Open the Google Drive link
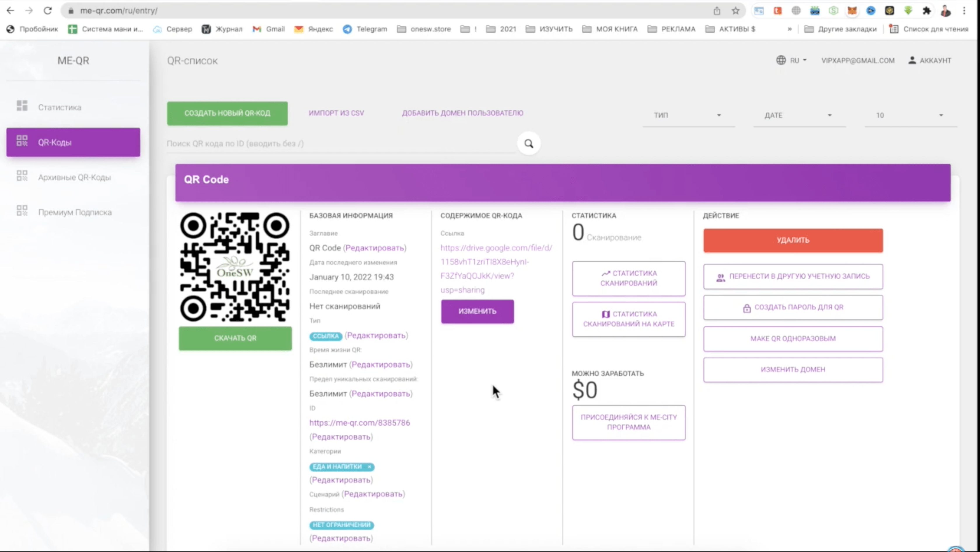Viewport: 980px width, 552px height. 496,269
